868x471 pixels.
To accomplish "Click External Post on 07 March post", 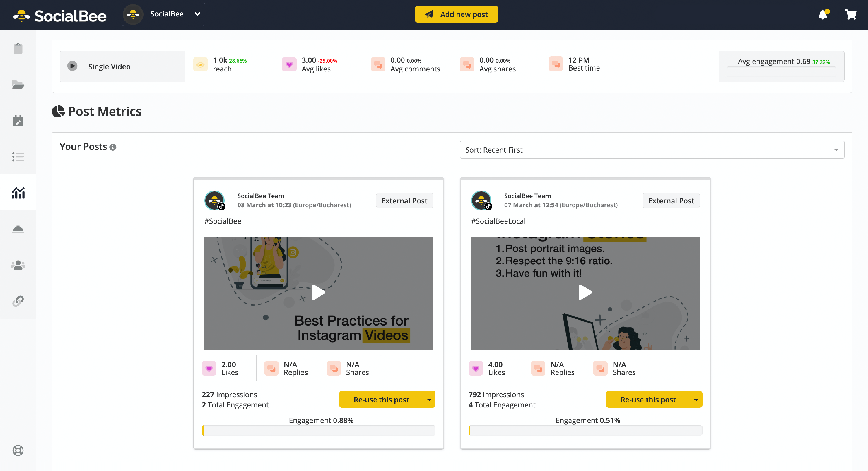I will tap(671, 201).
